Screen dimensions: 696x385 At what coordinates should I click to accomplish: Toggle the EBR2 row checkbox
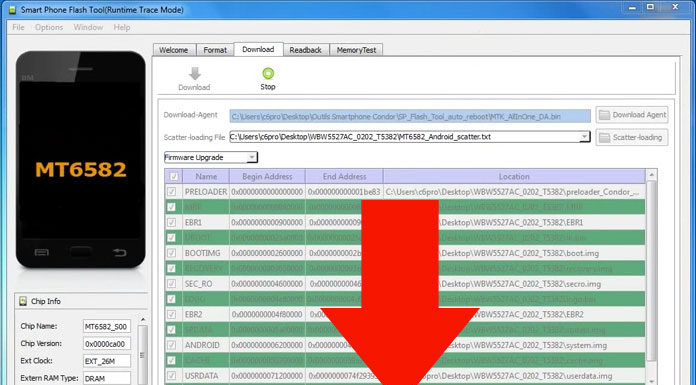pos(171,314)
